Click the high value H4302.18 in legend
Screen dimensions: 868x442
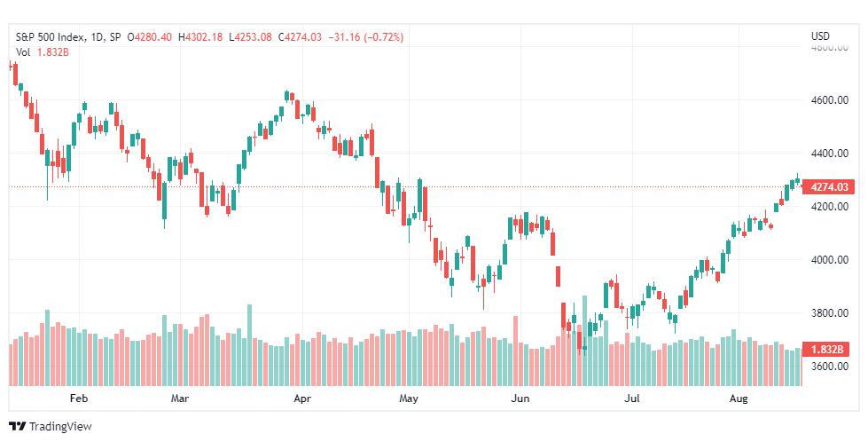click(x=199, y=37)
